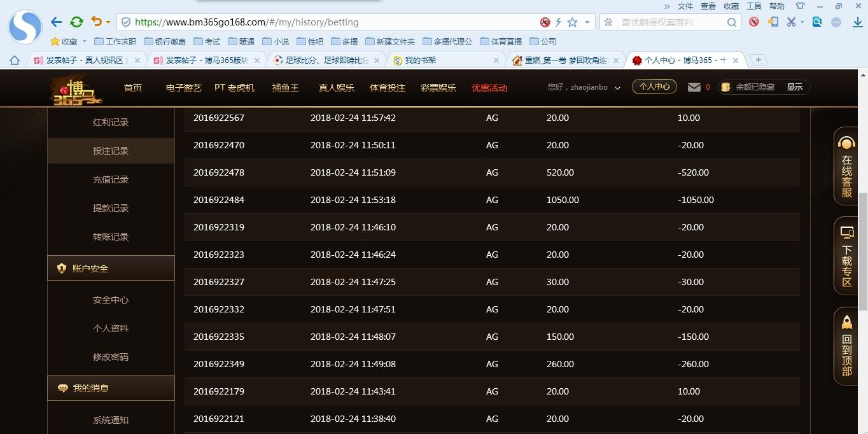Open the 暖通 bookmark folder
This screenshot has height=434, width=868.
pos(241,41)
